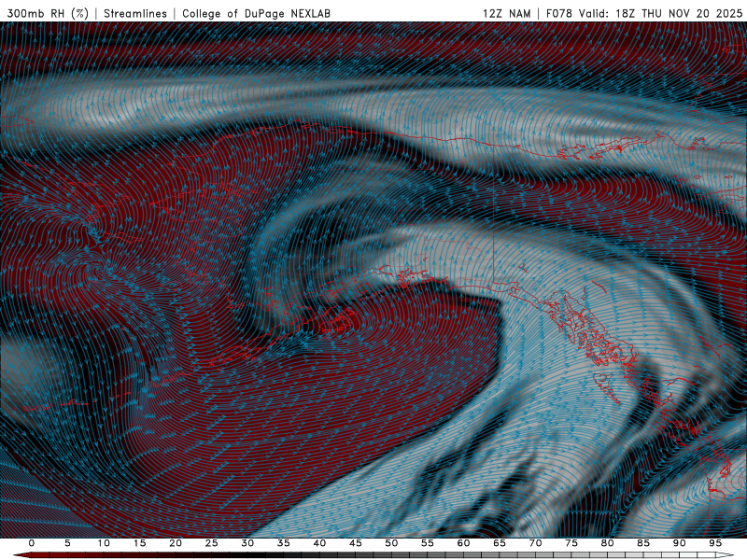747x560 pixels.
Task: Click the '12Z NAM' model run label
Action: 507,13
